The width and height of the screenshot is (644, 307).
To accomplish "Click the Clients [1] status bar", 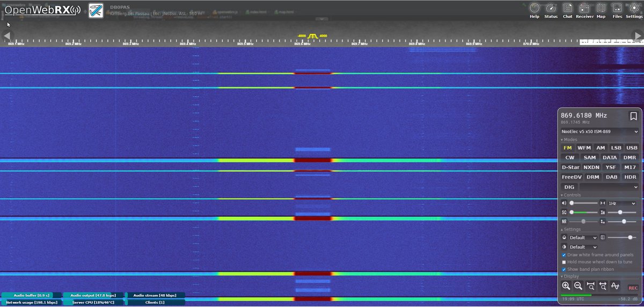I will [155, 303].
